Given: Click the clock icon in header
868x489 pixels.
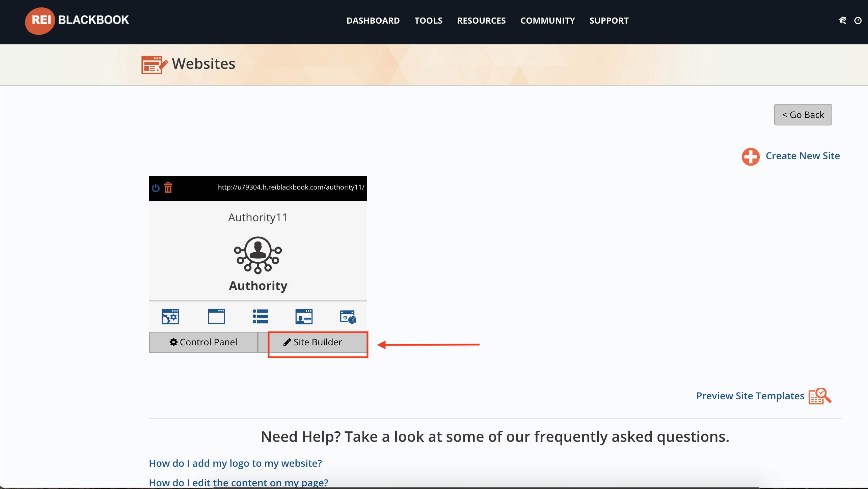Looking at the screenshot, I should pos(858,21).
